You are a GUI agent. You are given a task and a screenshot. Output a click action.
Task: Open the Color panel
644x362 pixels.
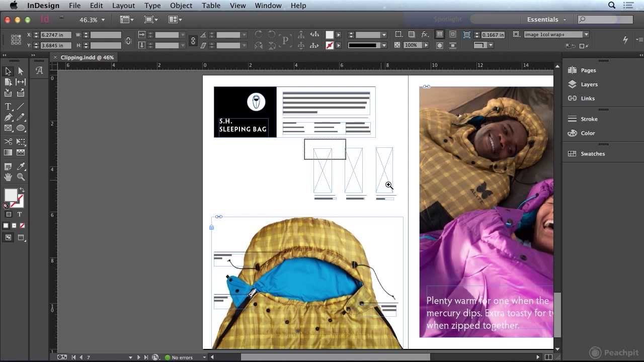click(588, 133)
